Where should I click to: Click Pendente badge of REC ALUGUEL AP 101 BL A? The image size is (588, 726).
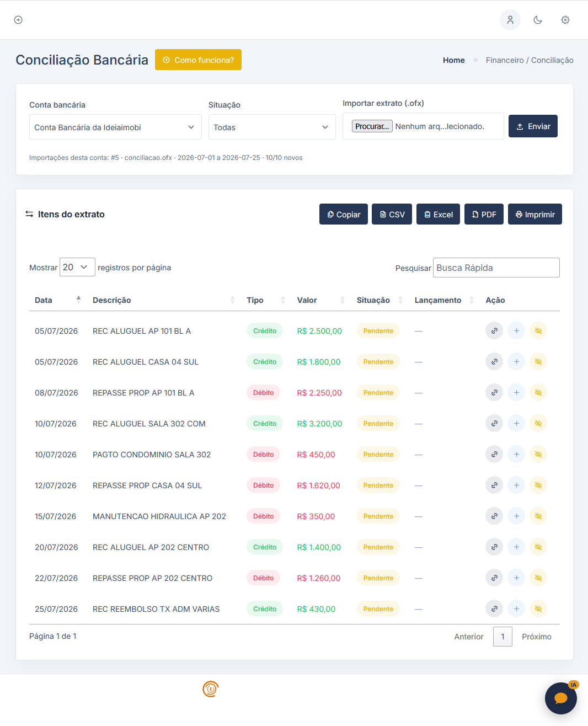(x=378, y=331)
